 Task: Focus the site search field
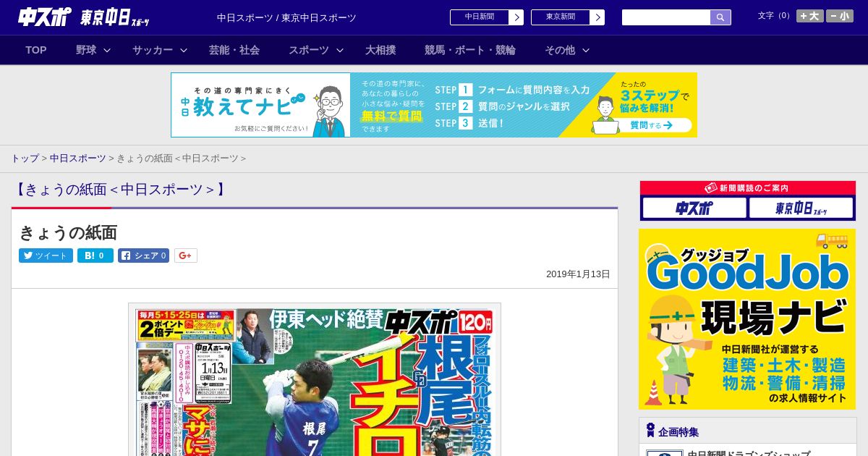coord(666,17)
